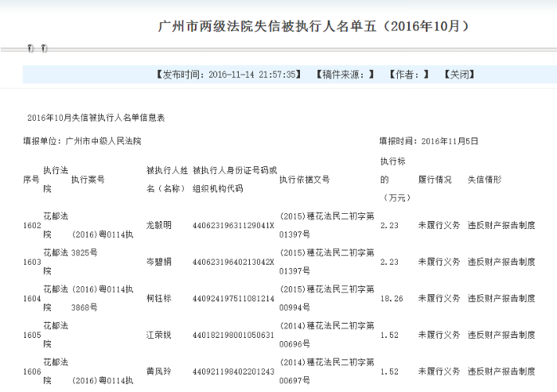Click the first small icon below the title
557x392 pixels.
[x=31, y=49]
